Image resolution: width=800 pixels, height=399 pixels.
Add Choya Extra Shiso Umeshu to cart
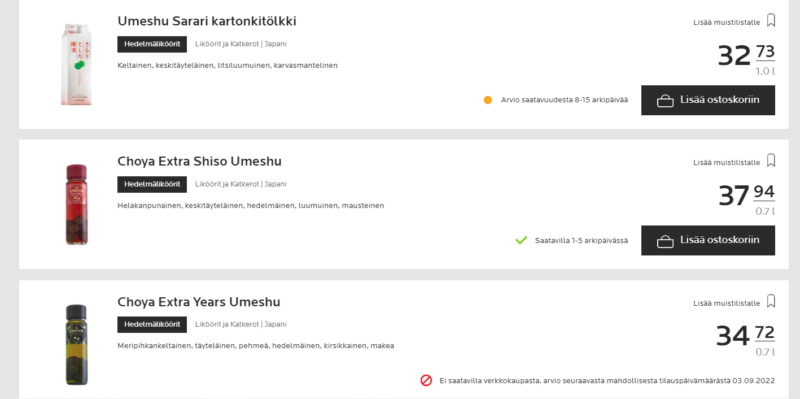pyautogui.click(x=708, y=240)
